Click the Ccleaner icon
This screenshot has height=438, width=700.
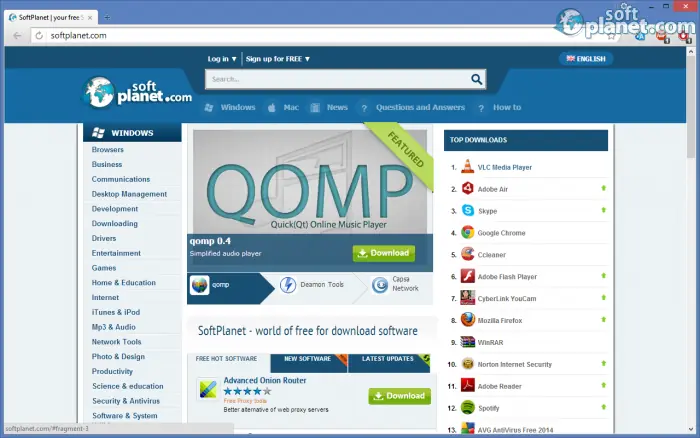[x=467, y=254]
